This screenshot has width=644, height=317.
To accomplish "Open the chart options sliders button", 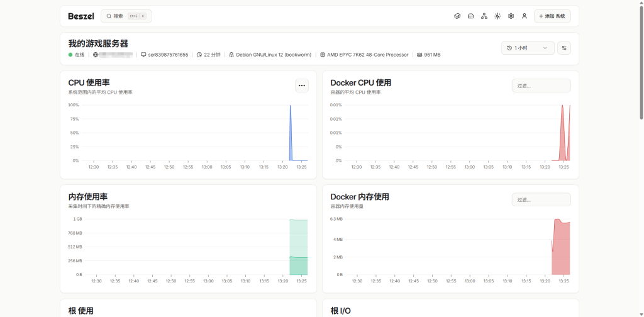I will (564, 48).
